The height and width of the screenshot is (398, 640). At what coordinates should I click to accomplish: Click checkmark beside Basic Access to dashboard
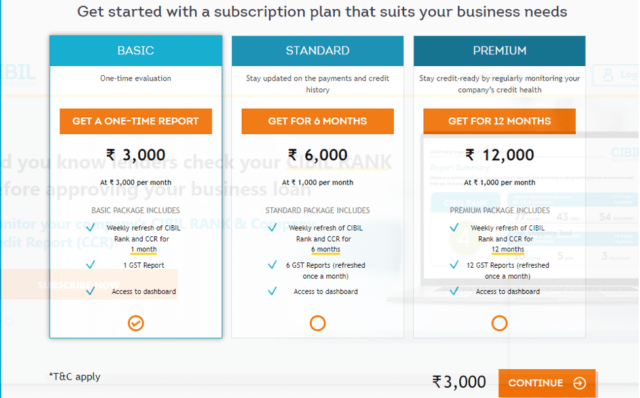(91, 291)
